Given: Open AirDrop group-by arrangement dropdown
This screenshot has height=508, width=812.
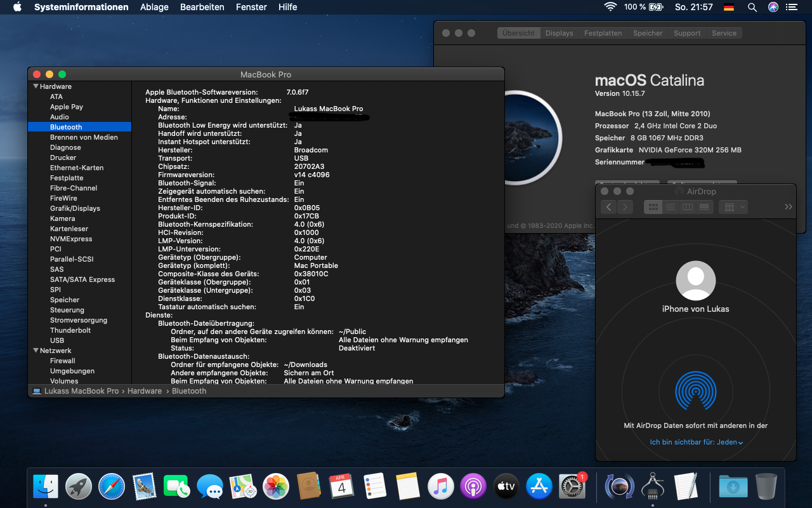Looking at the screenshot, I should tap(733, 207).
